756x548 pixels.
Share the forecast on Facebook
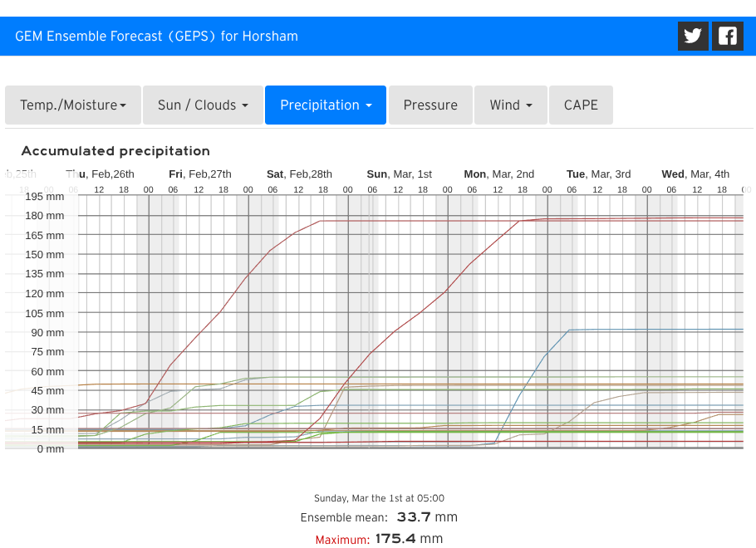pyautogui.click(x=728, y=37)
